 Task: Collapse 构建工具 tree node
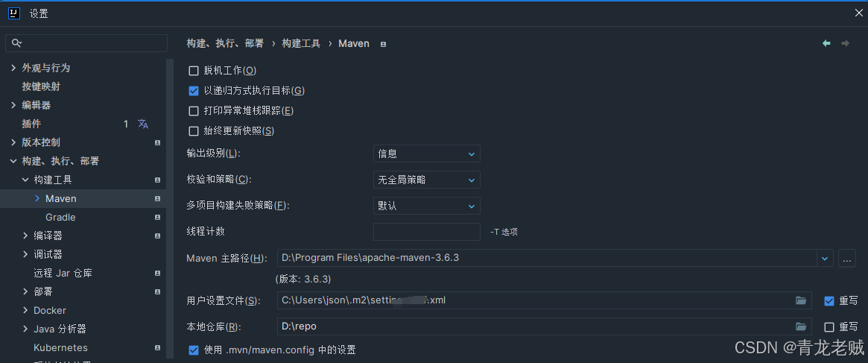(25, 180)
